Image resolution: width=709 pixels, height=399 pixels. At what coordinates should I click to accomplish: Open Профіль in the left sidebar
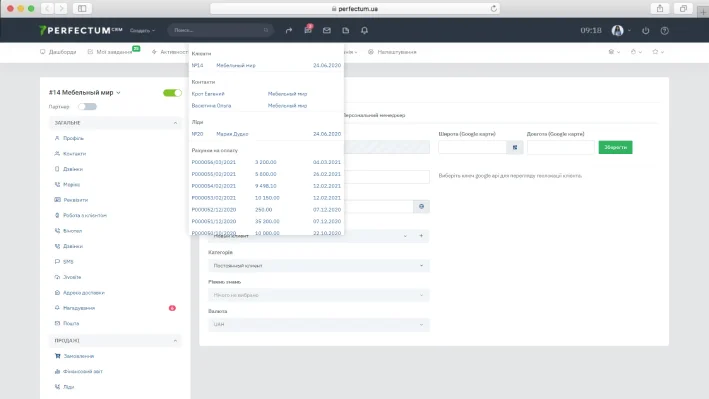73,138
